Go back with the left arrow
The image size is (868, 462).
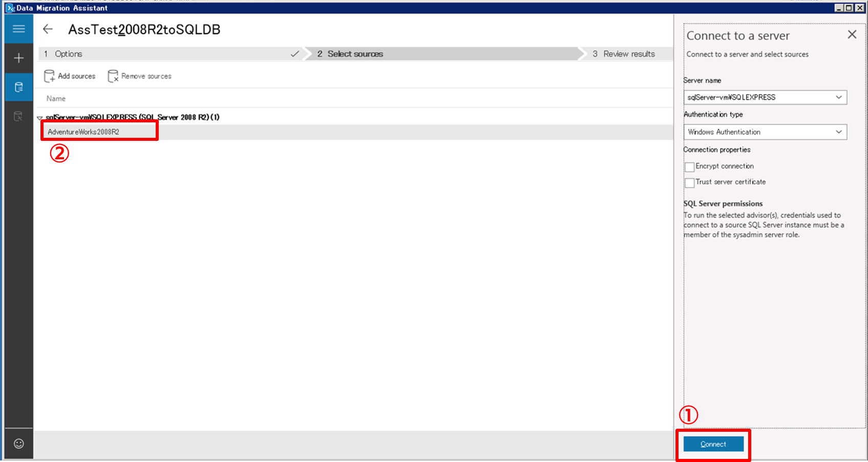[48, 29]
